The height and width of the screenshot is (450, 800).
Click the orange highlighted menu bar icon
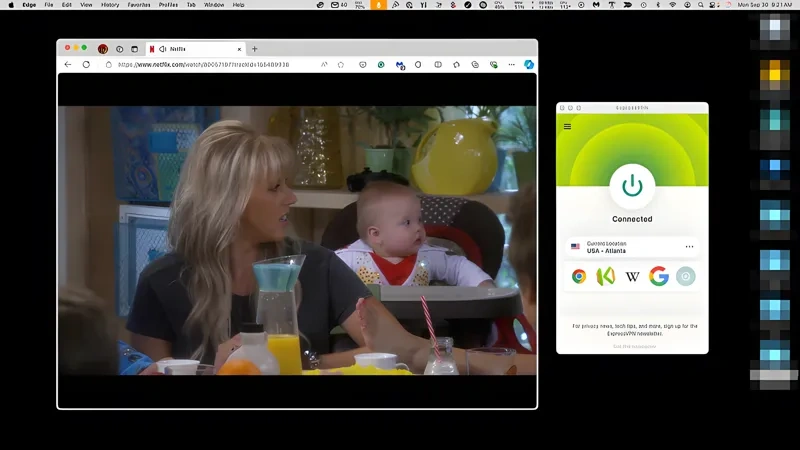tap(378, 5)
